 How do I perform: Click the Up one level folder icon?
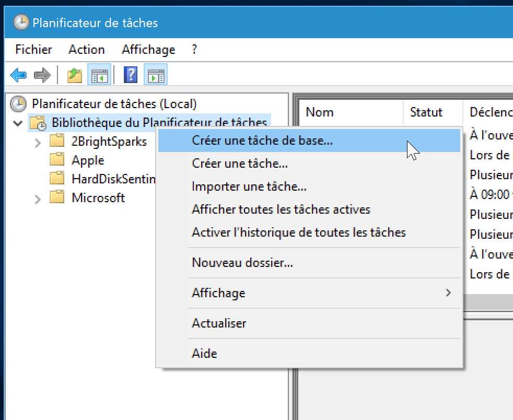[75, 75]
